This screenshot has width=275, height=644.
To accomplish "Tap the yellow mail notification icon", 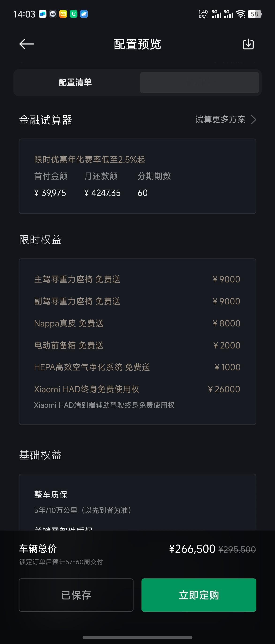I will coord(63,14).
